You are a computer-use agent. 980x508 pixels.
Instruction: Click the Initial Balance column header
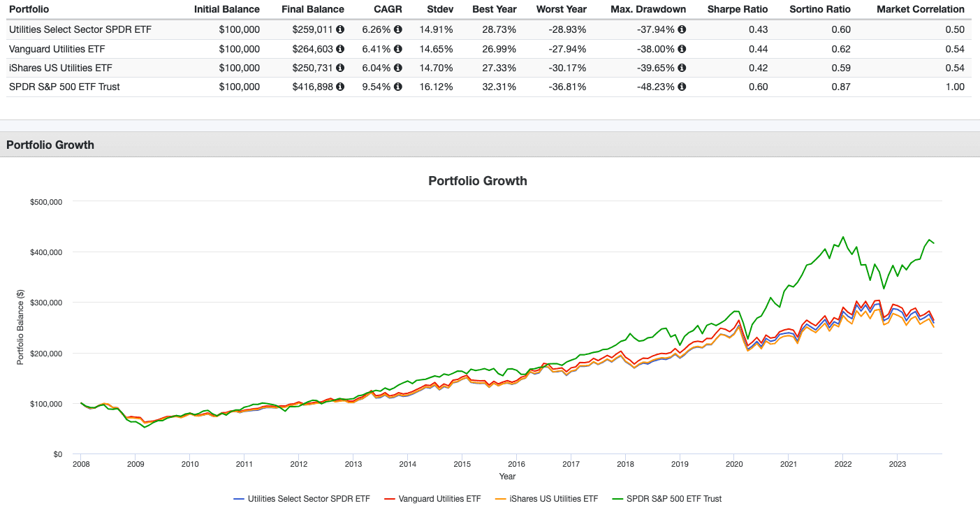pyautogui.click(x=227, y=10)
